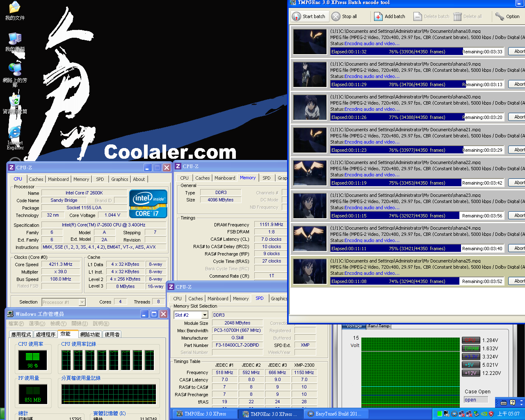This screenshot has height=420, width=525.
Task: Toggle the +3.3V voltage graph button
Action: pos(471,356)
